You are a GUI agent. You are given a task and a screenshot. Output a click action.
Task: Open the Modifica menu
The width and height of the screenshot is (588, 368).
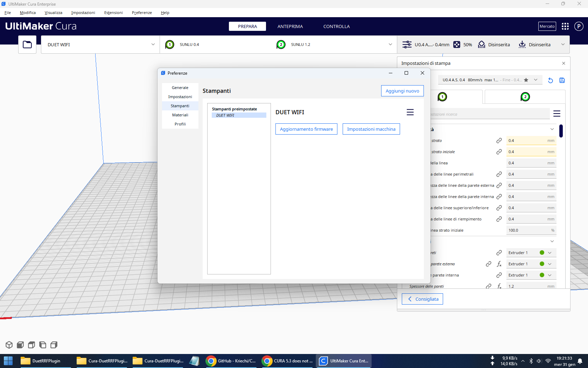pos(28,13)
